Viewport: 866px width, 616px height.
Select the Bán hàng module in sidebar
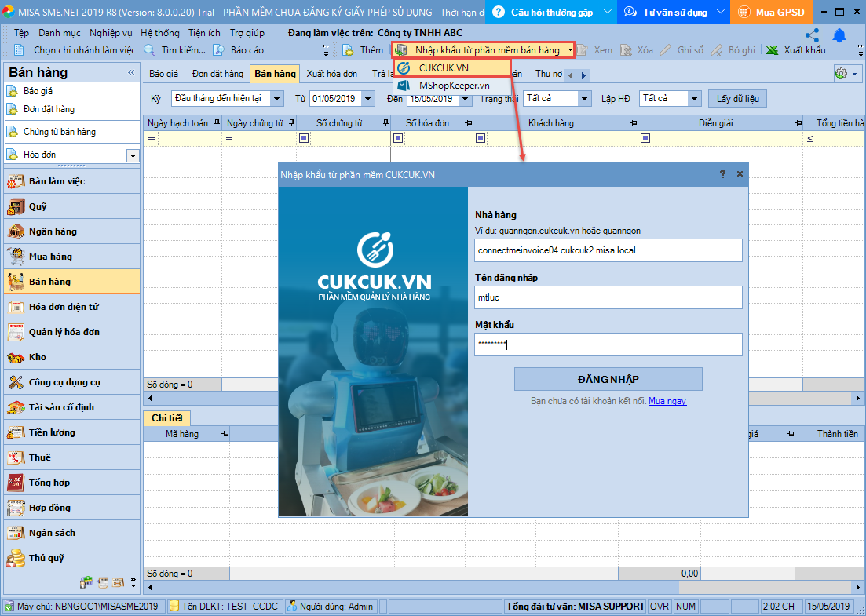click(x=71, y=282)
